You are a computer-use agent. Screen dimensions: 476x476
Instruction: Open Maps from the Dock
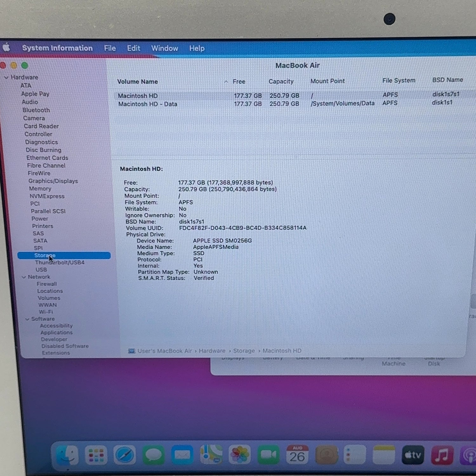click(211, 455)
